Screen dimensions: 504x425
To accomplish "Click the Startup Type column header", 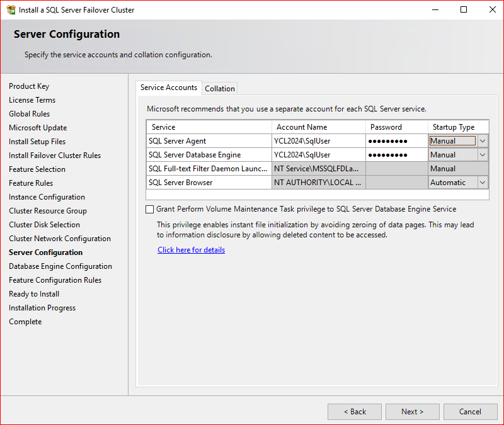I will coord(459,127).
